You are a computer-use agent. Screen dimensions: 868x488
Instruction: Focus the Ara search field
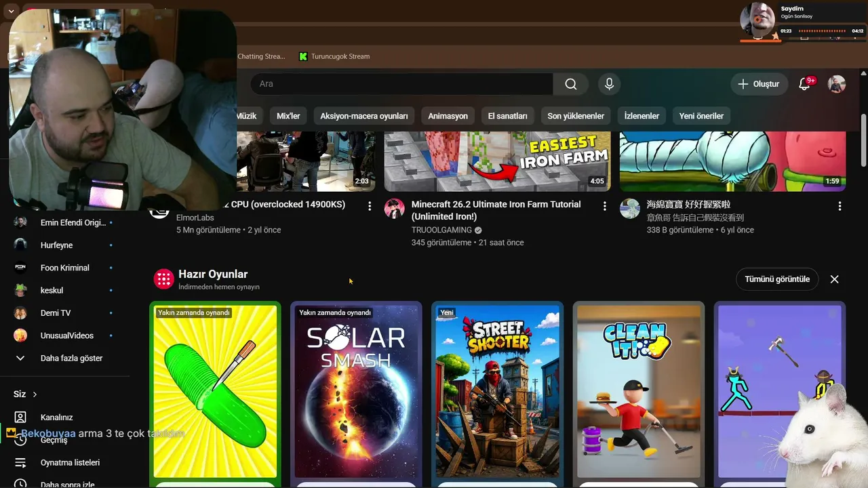click(401, 84)
